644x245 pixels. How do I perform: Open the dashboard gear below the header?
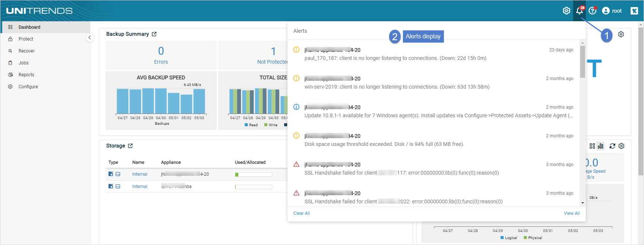(621, 34)
